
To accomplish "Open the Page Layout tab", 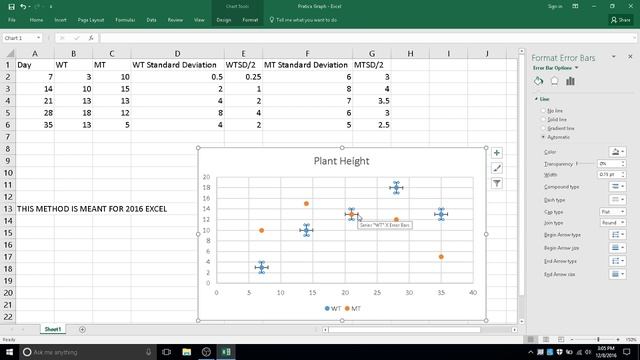I will [91, 20].
